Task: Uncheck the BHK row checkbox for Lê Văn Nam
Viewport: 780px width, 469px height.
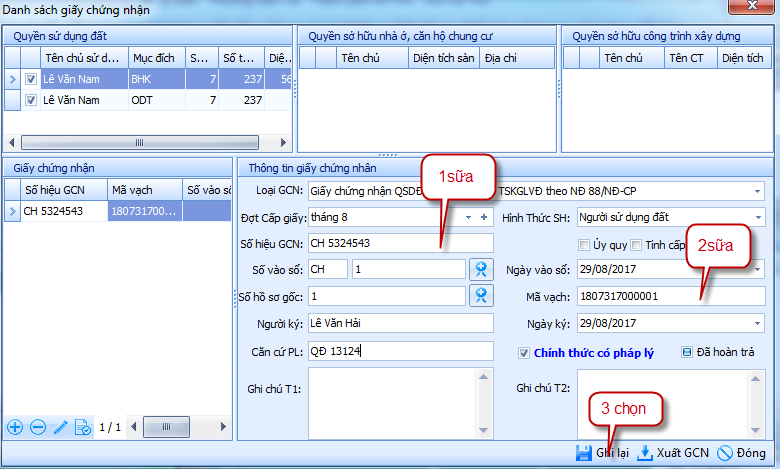Action: coord(31,79)
